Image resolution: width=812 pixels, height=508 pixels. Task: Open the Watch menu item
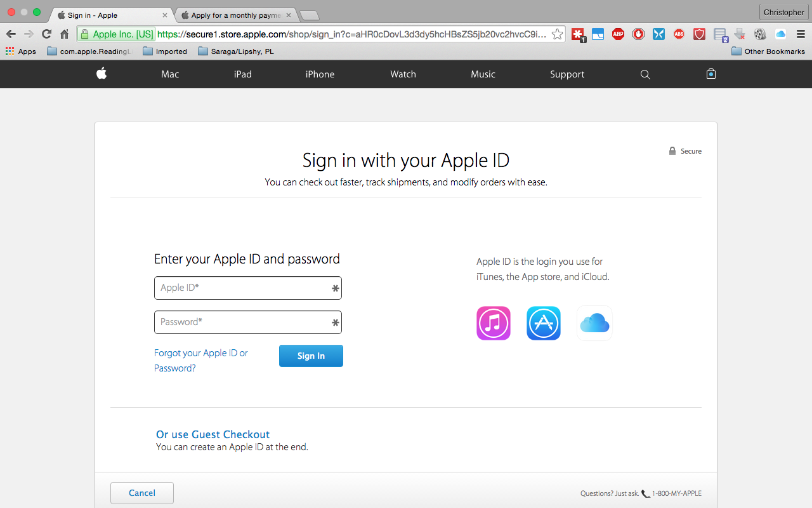pos(403,74)
